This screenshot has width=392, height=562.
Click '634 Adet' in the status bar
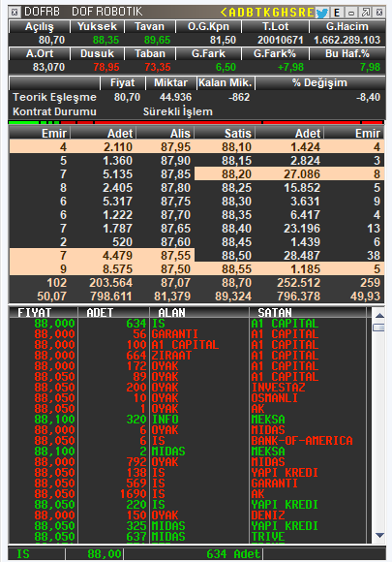click(x=233, y=553)
